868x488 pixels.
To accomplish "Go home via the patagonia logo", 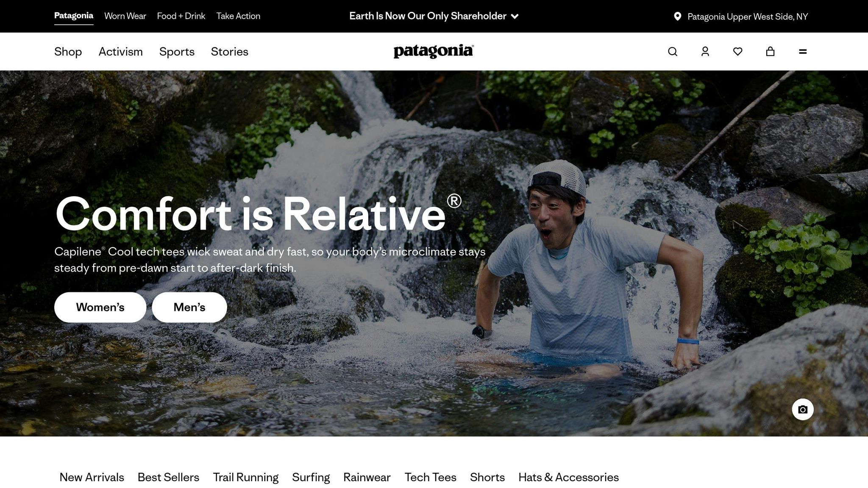I will (434, 51).
